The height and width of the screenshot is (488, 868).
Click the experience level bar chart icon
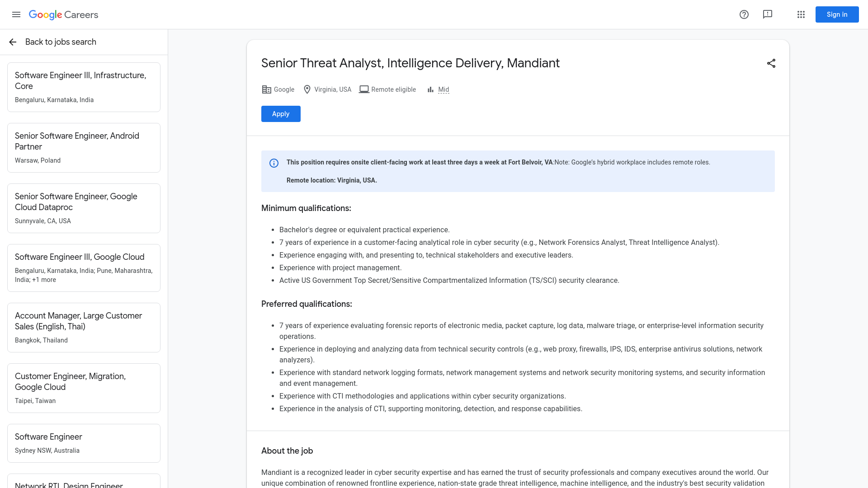[430, 89]
